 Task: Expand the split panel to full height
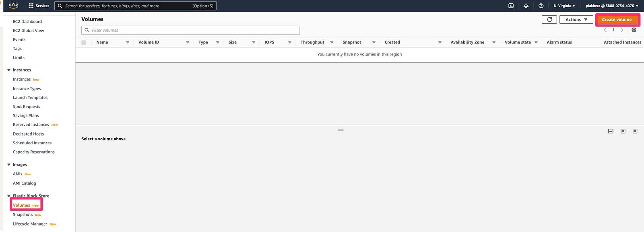[x=635, y=131]
